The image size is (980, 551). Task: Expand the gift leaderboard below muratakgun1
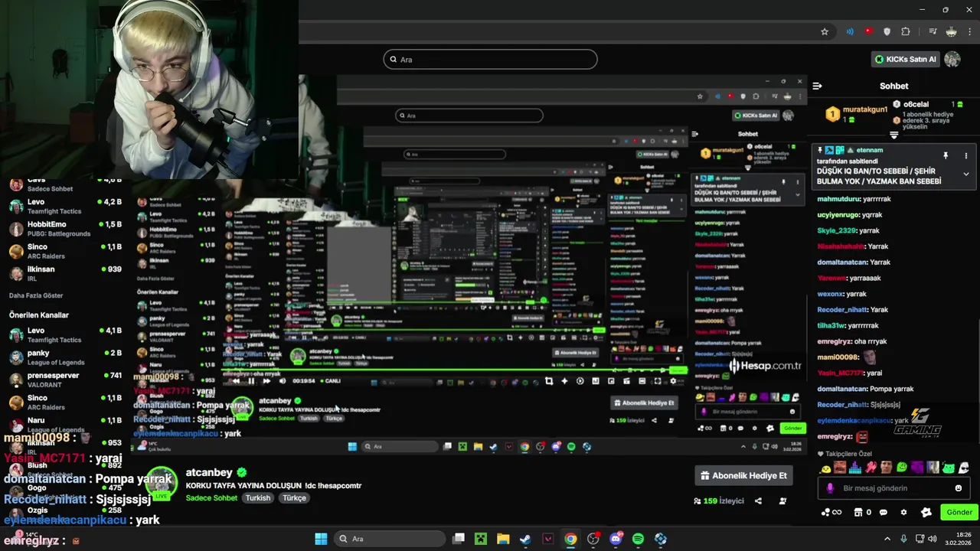[x=893, y=135]
